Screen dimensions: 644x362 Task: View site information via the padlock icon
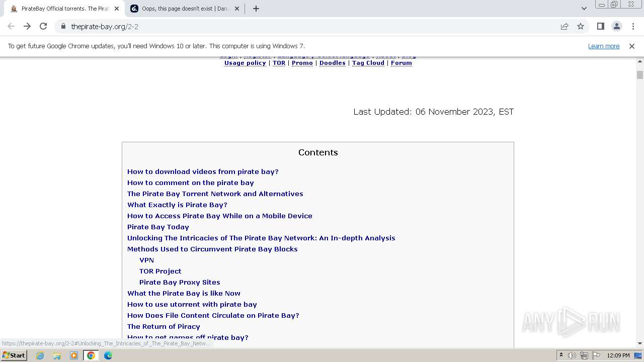click(63, 26)
